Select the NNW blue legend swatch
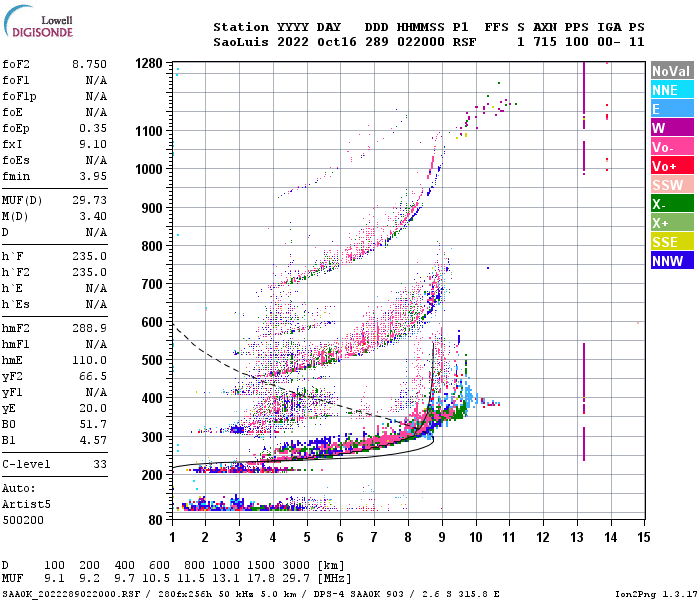The width and height of the screenshot is (700, 600). coord(672,261)
